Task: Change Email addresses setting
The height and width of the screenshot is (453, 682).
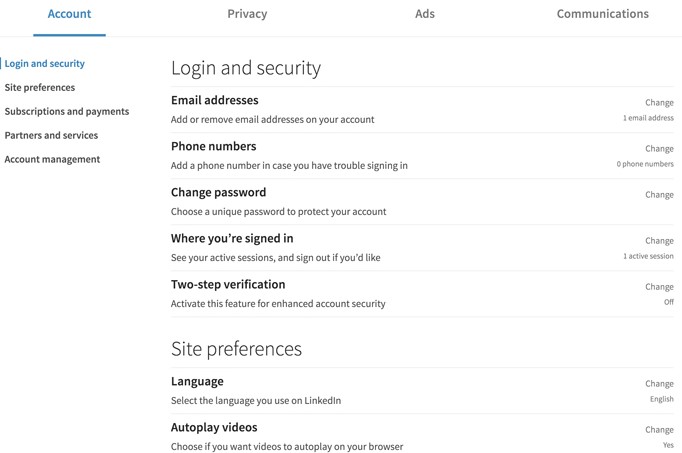Action: tap(659, 103)
